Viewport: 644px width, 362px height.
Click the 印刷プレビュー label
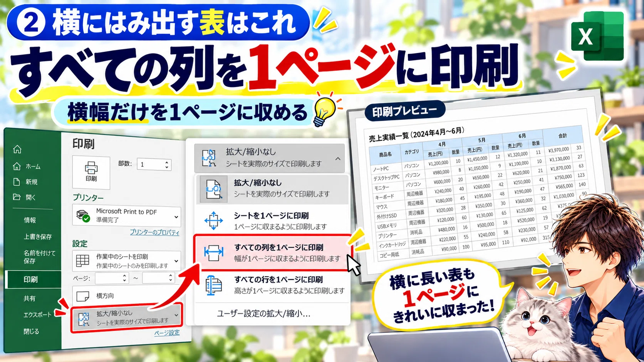coord(405,111)
